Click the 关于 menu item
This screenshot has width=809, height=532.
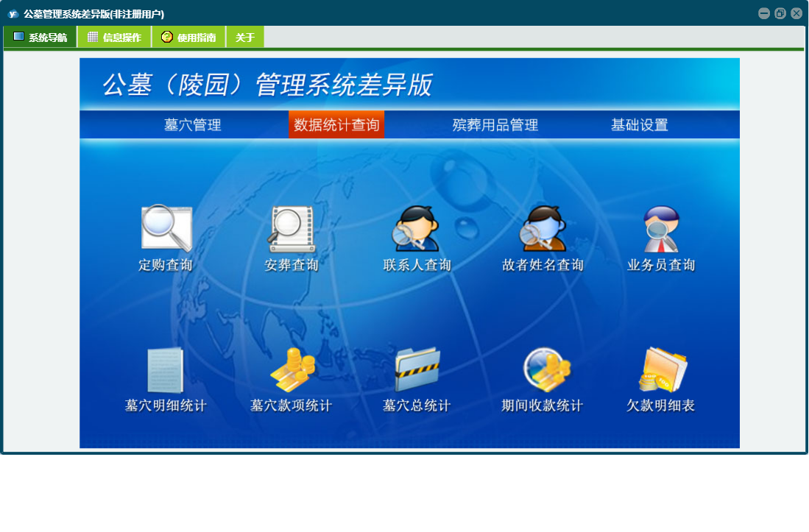pyautogui.click(x=245, y=38)
